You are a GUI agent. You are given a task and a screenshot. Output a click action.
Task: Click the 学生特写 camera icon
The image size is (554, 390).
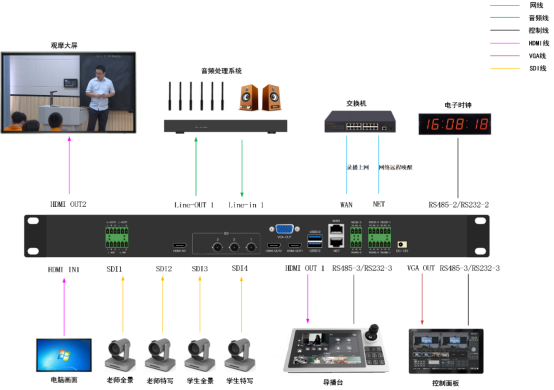pos(240,355)
